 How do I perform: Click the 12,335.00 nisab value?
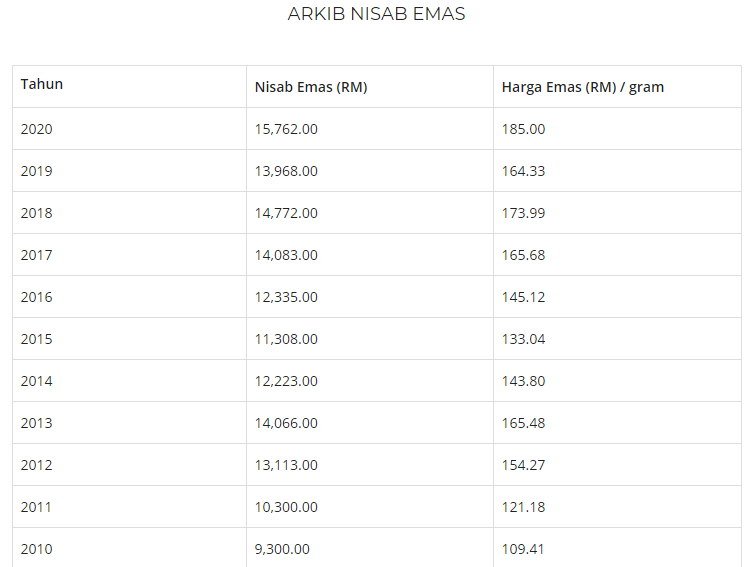[x=286, y=297]
